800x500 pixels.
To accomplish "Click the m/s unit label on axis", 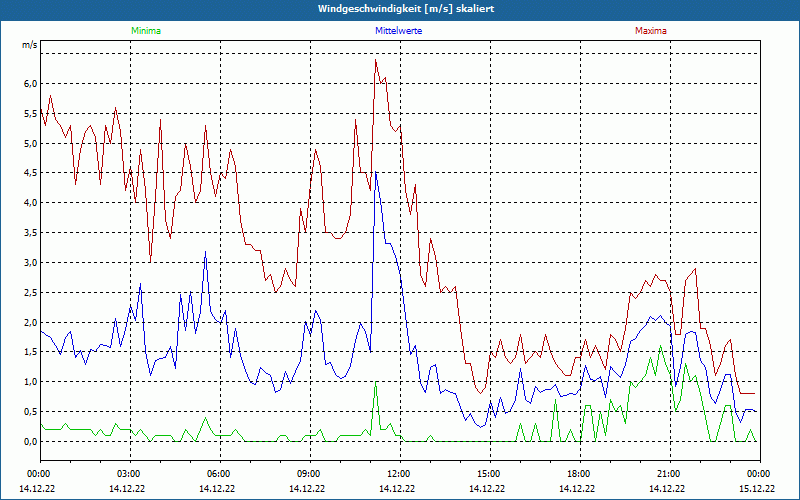I will pyautogui.click(x=29, y=45).
